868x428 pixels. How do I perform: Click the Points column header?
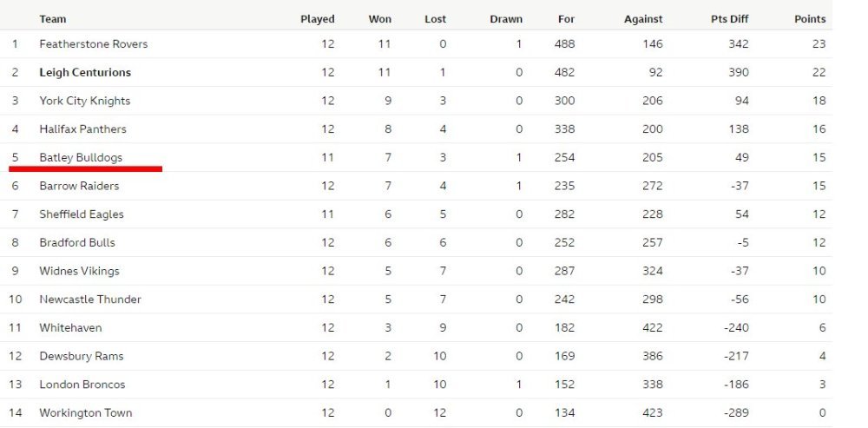[810, 19]
